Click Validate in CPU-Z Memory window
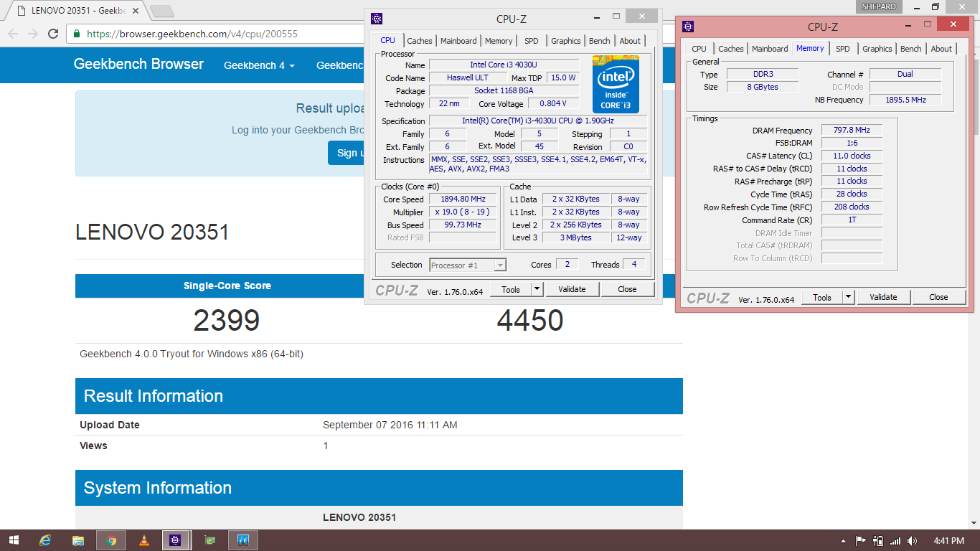980x551 pixels. (x=883, y=297)
